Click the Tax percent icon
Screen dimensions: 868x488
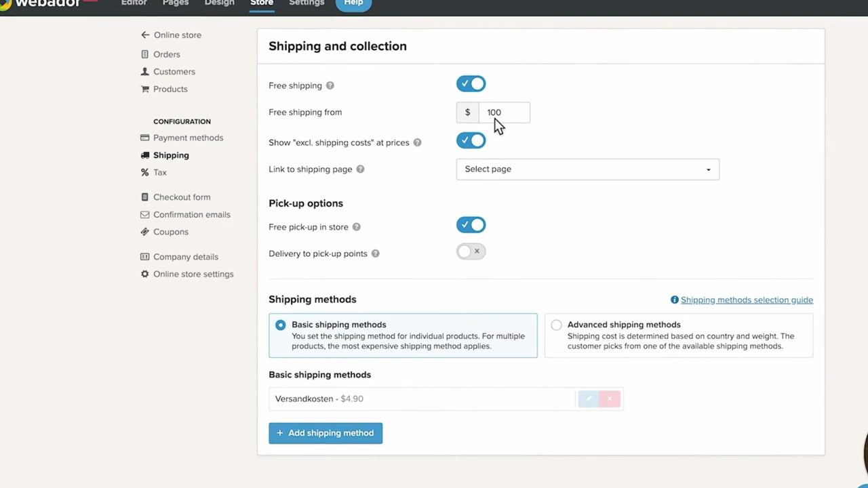pos(144,172)
